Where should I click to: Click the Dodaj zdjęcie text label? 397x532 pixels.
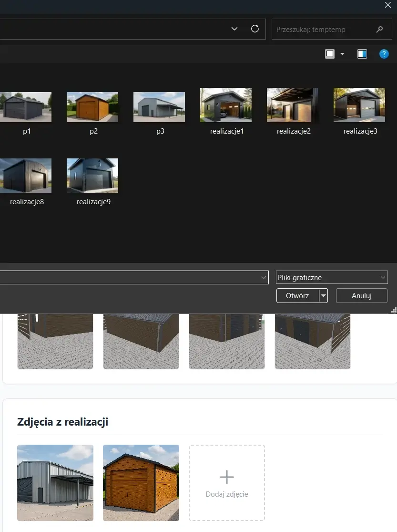pos(227,494)
